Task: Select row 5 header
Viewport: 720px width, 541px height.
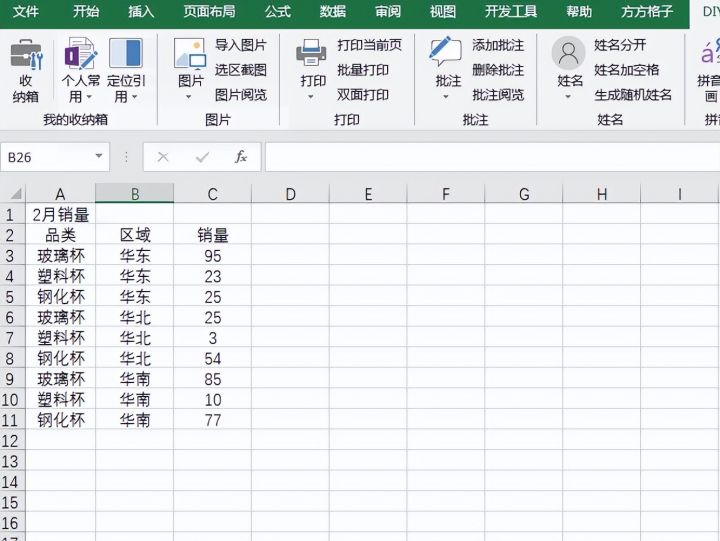Action: click(x=10, y=297)
